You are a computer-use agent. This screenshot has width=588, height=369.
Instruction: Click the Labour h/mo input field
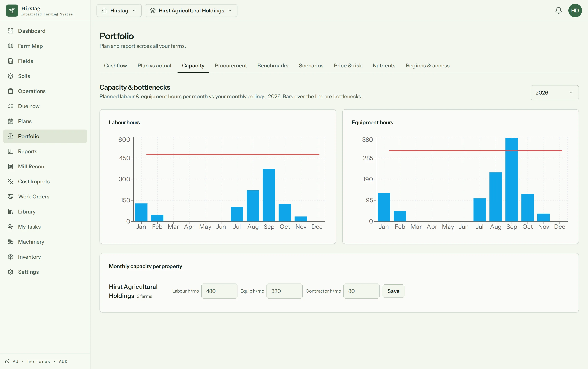click(219, 291)
